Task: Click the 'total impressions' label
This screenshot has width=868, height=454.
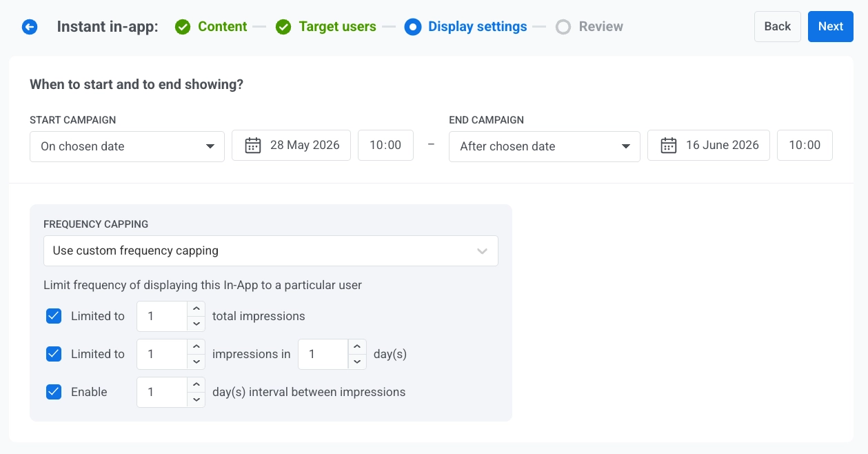Action: (259, 316)
